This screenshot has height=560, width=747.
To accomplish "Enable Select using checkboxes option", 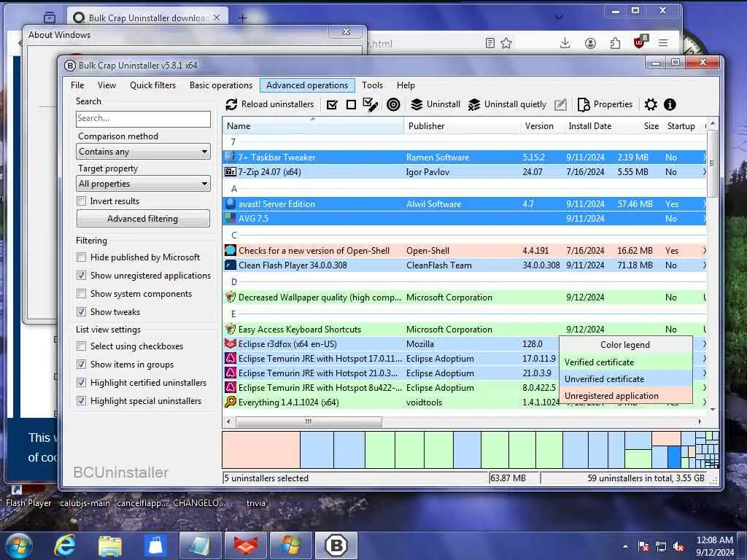I will click(82, 346).
